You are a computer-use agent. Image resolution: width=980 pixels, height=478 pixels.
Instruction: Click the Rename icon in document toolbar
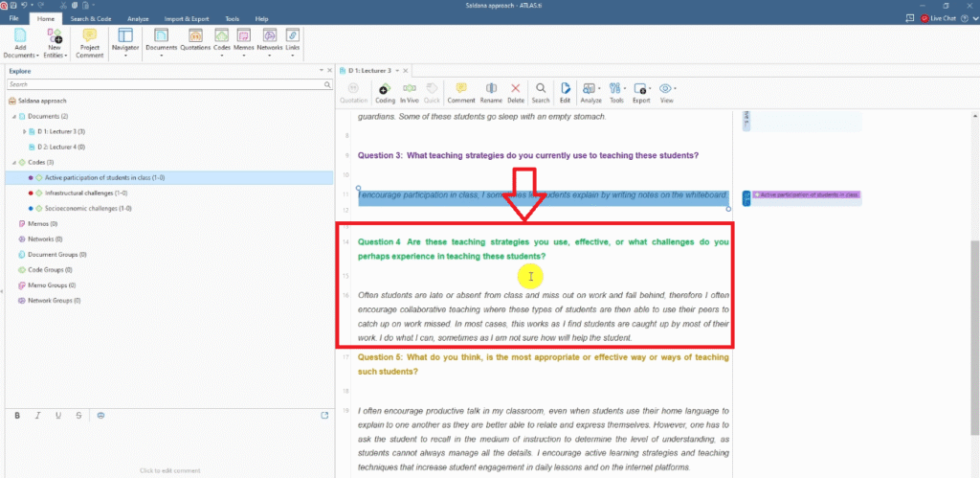[x=490, y=92]
